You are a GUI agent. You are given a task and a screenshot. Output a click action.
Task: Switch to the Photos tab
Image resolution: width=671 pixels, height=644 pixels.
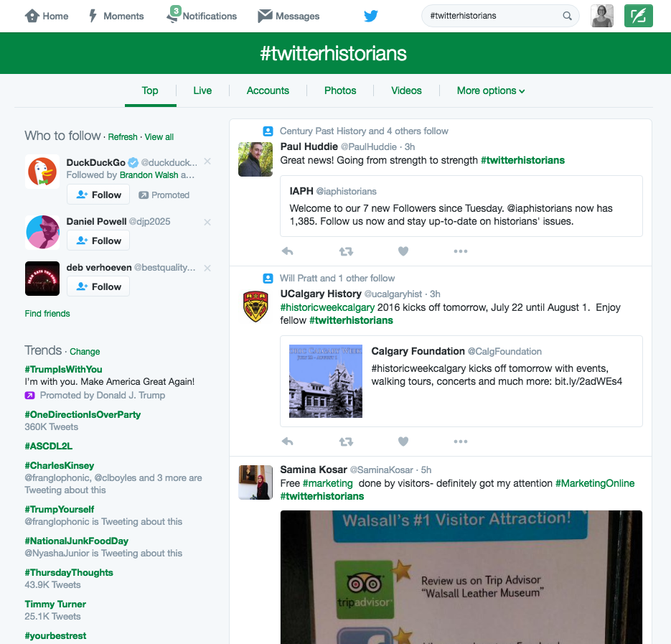click(340, 90)
